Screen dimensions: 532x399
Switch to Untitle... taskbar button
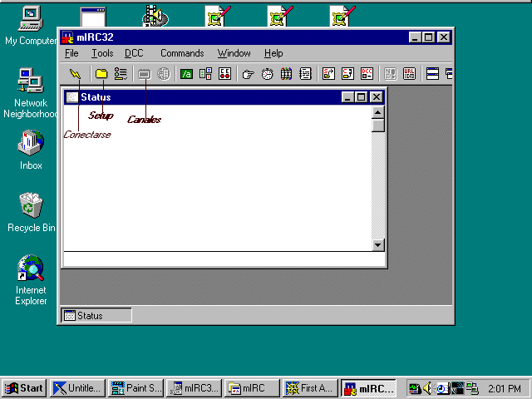pyautogui.click(x=78, y=388)
